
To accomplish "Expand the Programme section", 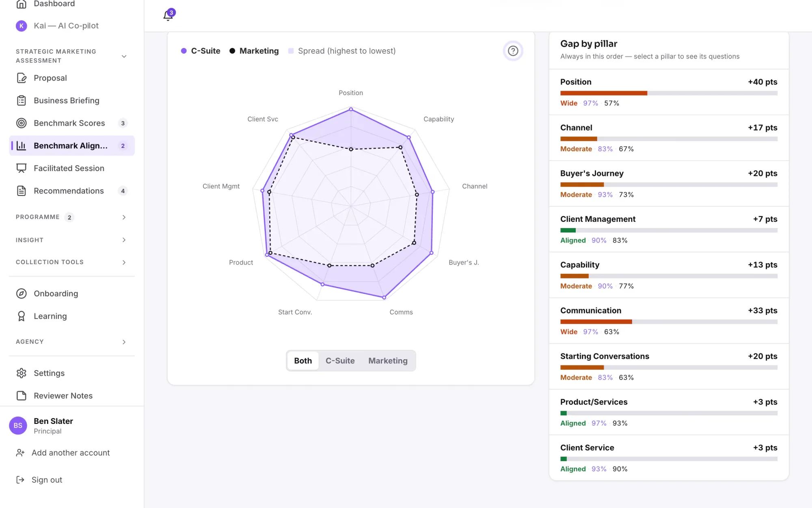I will pyautogui.click(x=124, y=217).
